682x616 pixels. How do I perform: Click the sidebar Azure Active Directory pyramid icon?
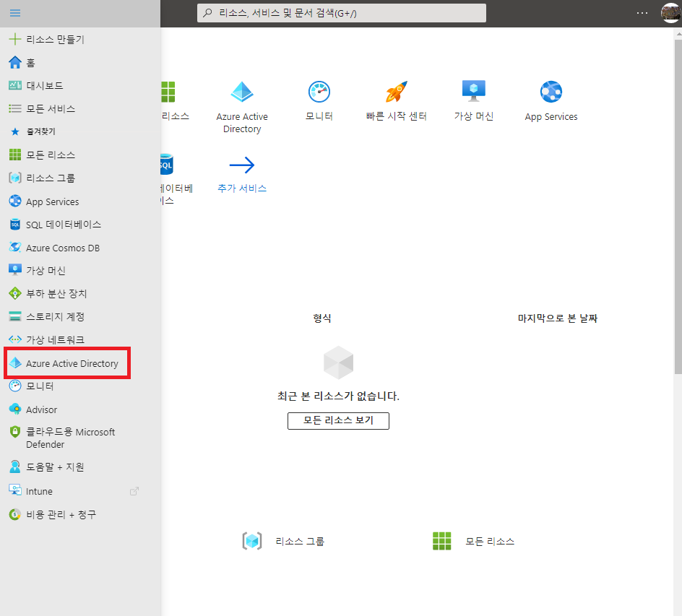point(15,363)
